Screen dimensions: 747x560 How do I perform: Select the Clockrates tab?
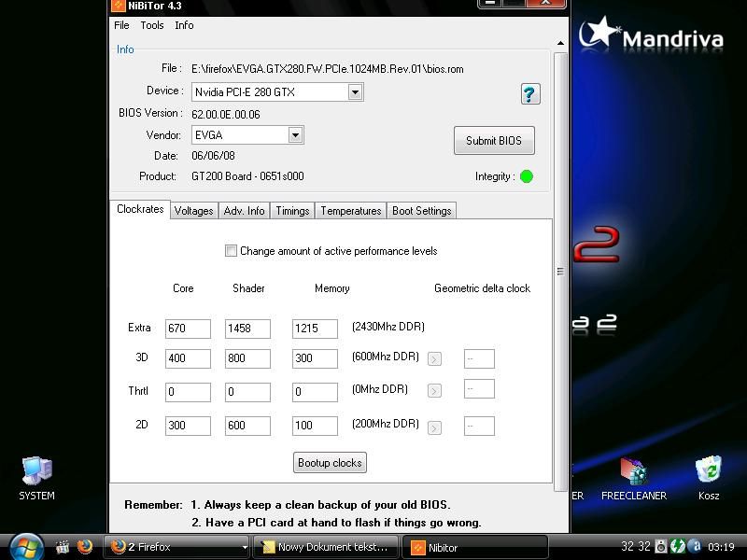coord(140,209)
